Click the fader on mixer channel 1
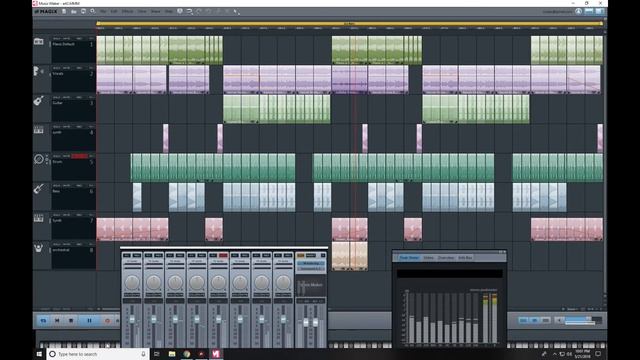Image resolution: width=640 pixels, height=360 pixels. click(x=132, y=320)
